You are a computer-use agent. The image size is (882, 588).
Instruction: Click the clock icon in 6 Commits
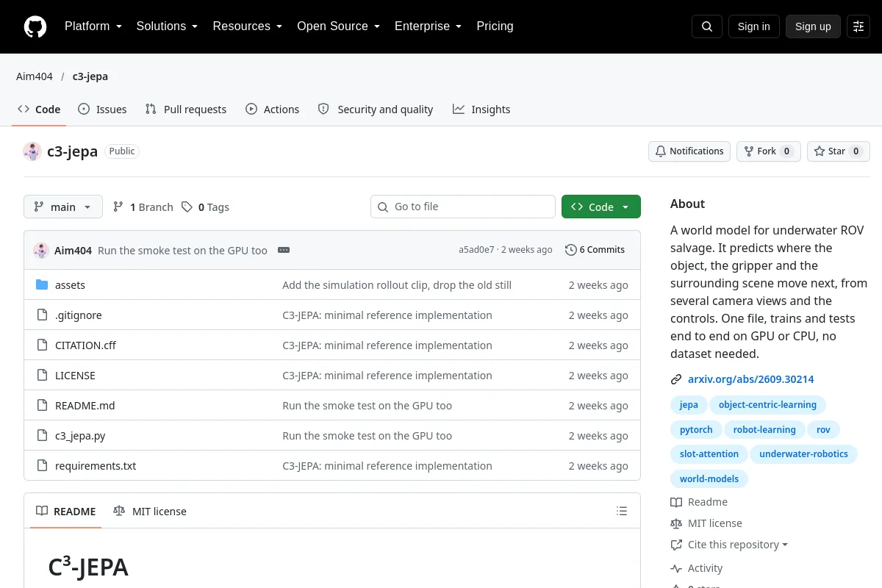[x=570, y=250]
